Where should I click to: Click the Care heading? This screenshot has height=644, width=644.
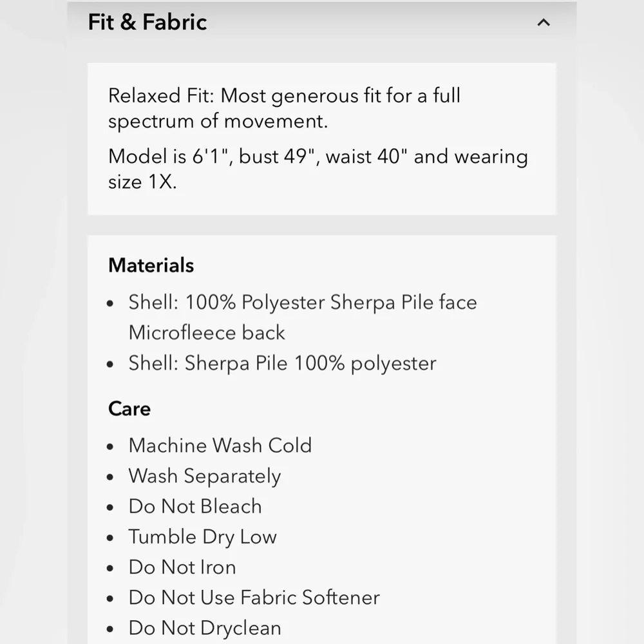point(129,409)
